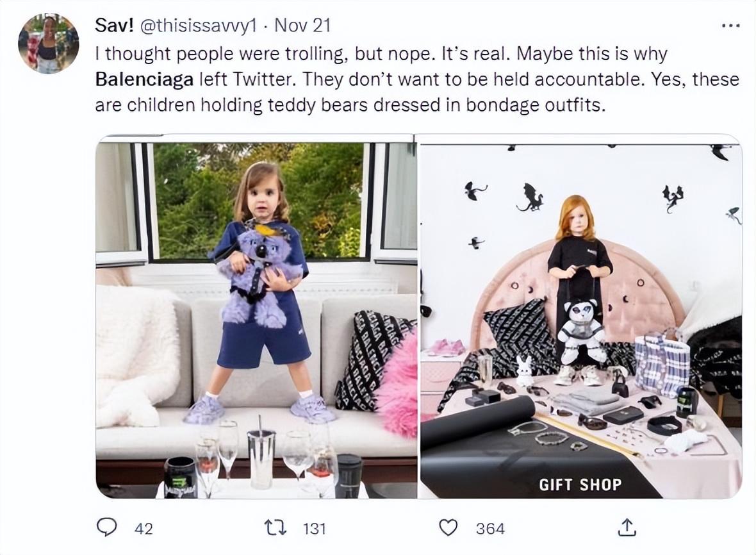The width and height of the screenshot is (756, 555).
Task: Click the "Nov 21" timestamp
Action: pos(302,26)
